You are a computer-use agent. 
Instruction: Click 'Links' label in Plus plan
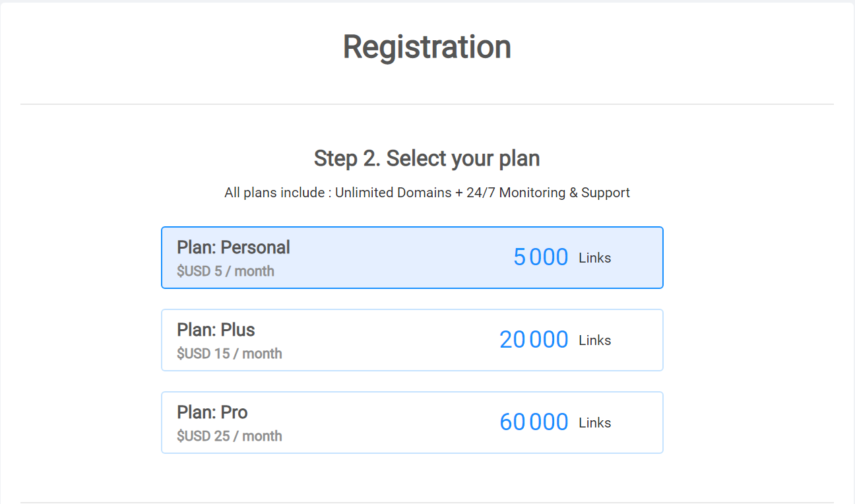pos(595,340)
